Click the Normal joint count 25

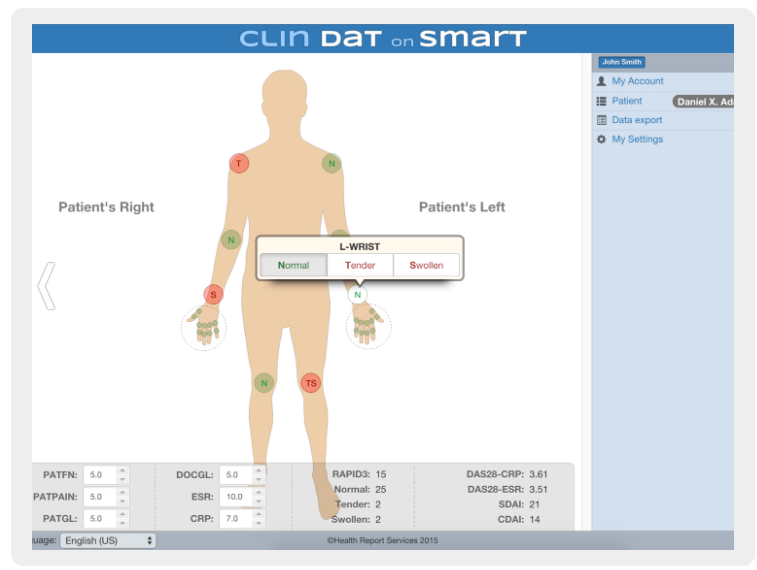click(x=381, y=489)
